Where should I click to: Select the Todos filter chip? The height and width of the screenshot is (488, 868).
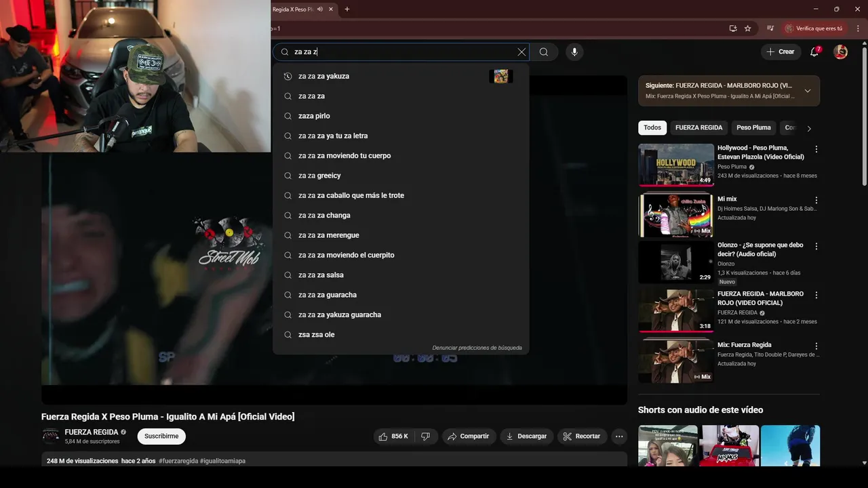[652, 127]
